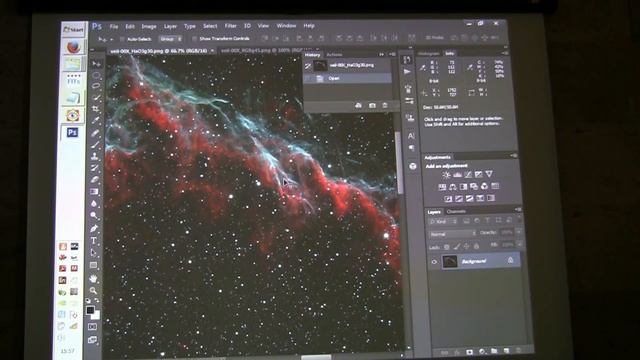Image resolution: width=640 pixels, height=360 pixels.
Task: Toggle lock all in Layers panel
Action: point(476,246)
